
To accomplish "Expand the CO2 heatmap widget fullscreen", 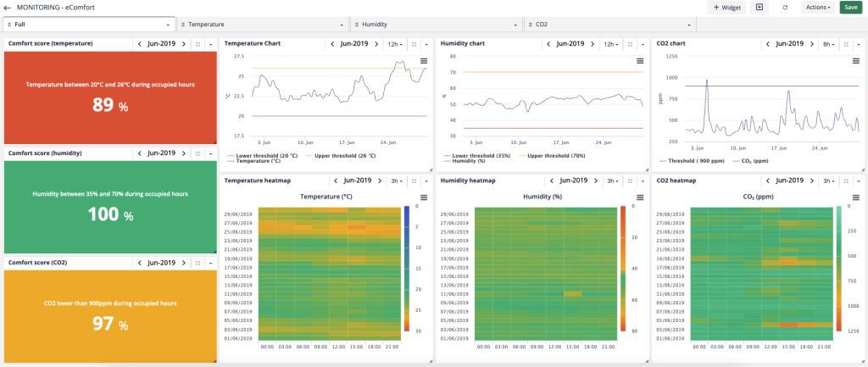I will coord(847,181).
